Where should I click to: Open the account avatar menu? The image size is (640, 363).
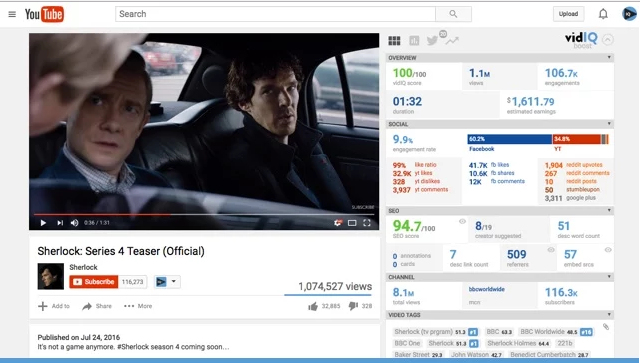pyautogui.click(x=629, y=14)
